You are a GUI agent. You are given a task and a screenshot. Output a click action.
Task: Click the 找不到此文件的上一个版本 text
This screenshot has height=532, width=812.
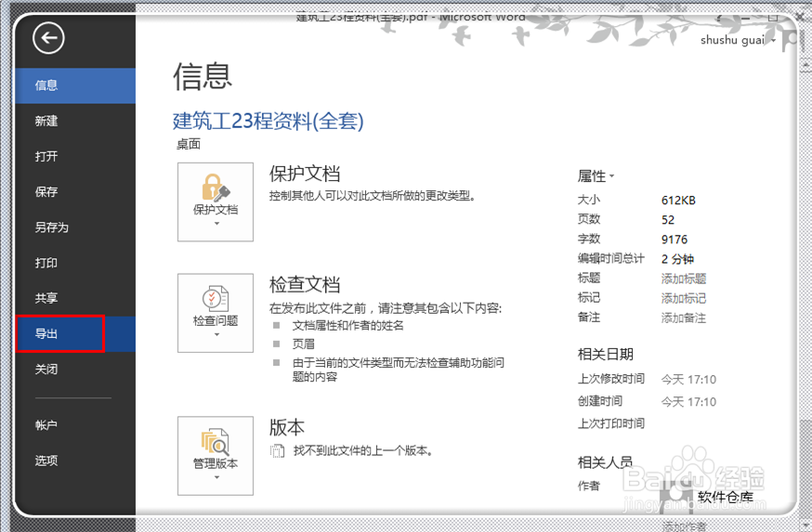click(x=362, y=450)
